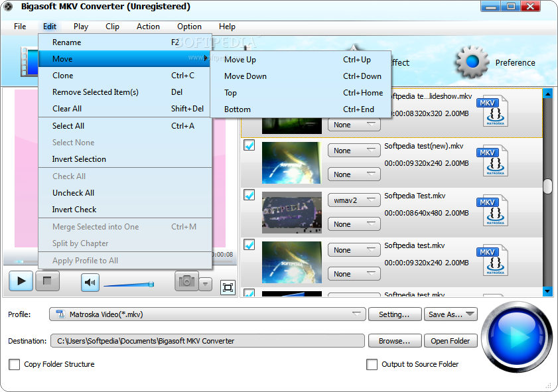Open the Action menu
Image resolution: width=558 pixels, height=392 pixels.
pyautogui.click(x=148, y=27)
